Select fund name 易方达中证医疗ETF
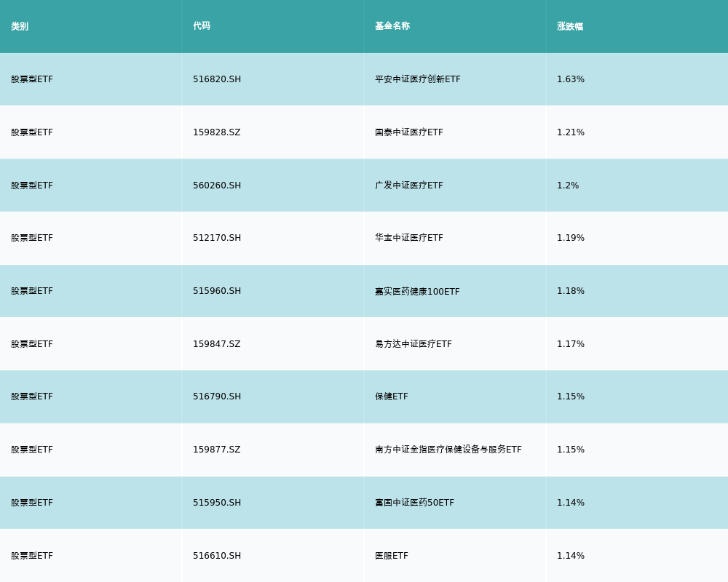This screenshot has width=728, height=582. point(414,344)
